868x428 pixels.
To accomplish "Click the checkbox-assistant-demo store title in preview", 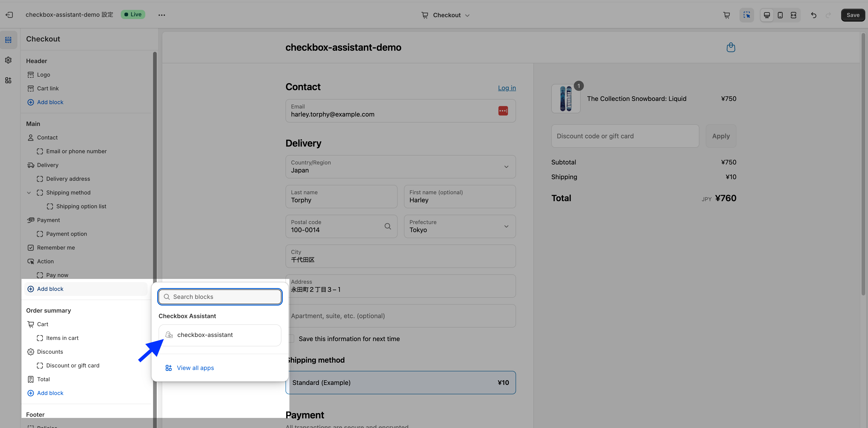I will pos(343,47).
